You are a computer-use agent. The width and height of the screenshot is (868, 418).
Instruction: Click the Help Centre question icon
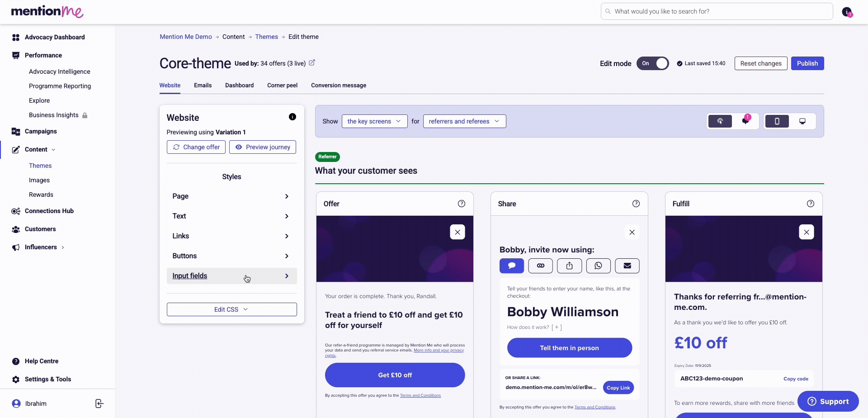(x=16, y=361)
